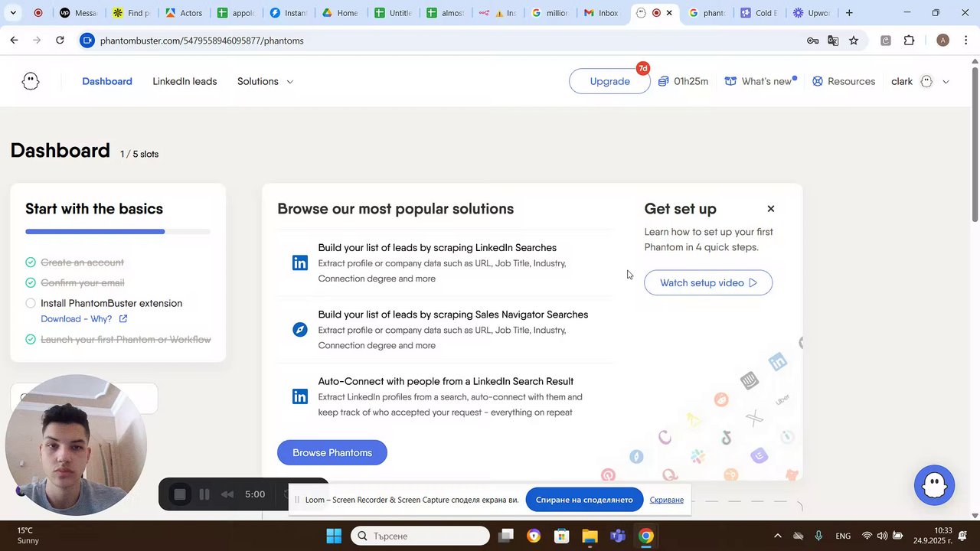Show hidden system tray icons
980x551 pixels.
click(x=778, y=536)
